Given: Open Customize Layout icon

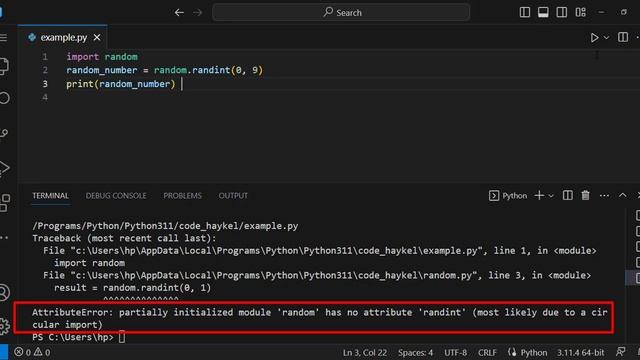Looking at the screenshot, I should click(x=580, y=12).
